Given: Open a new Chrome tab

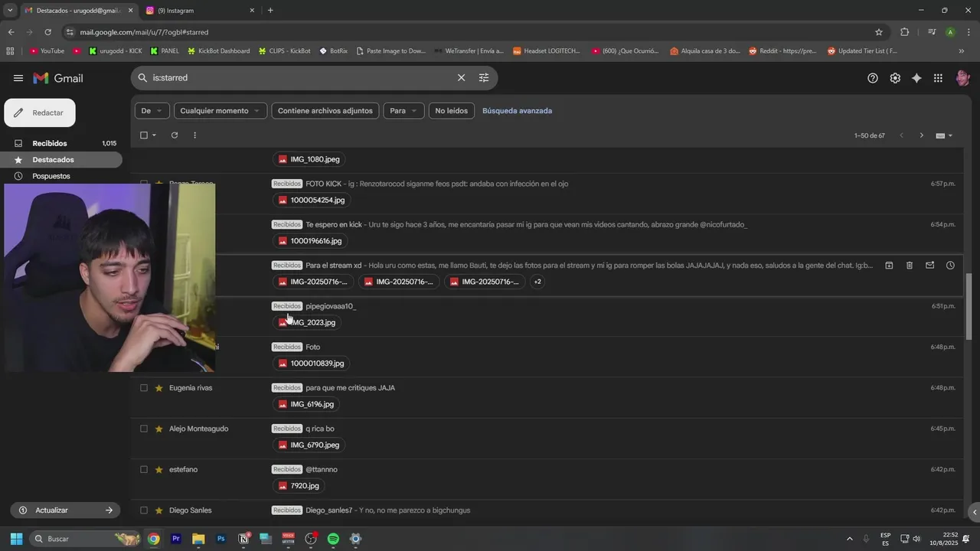Looking at the screenshot, I should 270,10.
